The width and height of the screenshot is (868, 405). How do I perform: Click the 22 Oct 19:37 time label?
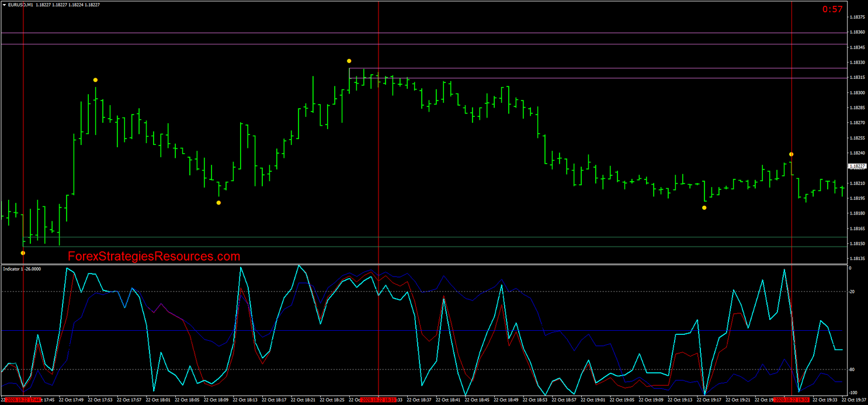pos(855,400)
